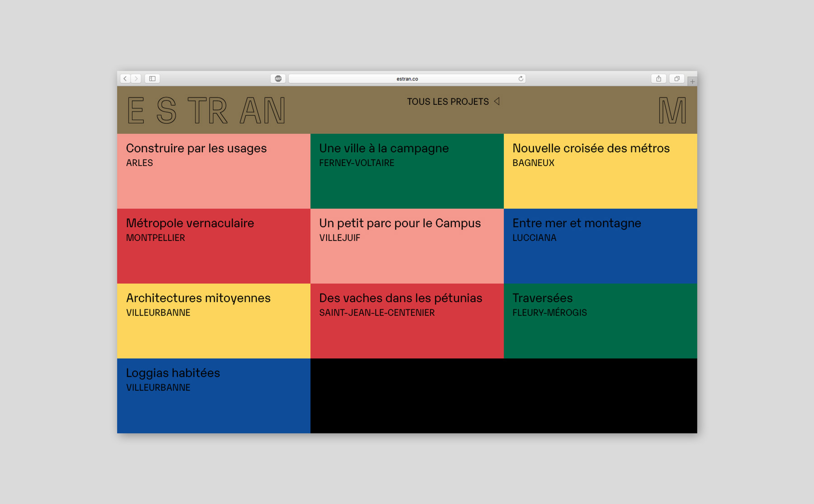Open the Loggias habitées project tile

tap(213, 396)
